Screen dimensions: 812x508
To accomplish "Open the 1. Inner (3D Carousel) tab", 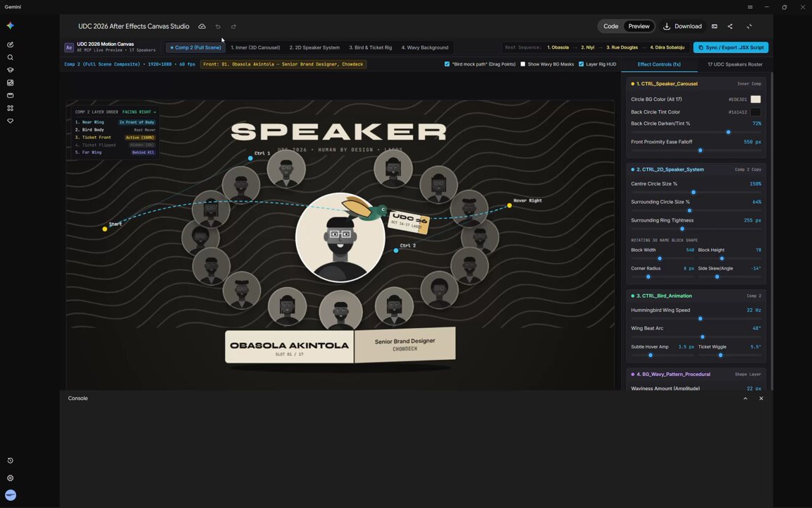I will (x=255, y=48).
